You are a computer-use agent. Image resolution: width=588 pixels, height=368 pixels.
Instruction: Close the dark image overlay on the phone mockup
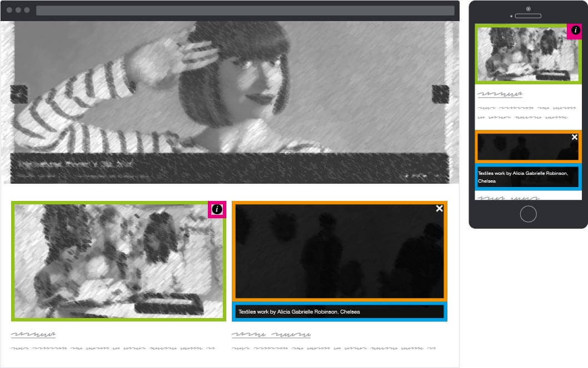pyautogui.click(x=574, y=137)
